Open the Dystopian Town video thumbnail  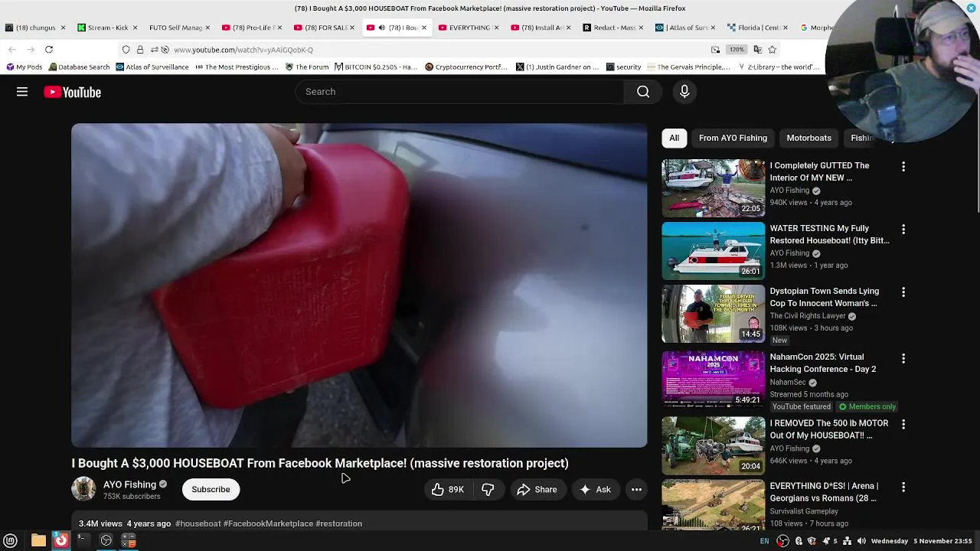click(x=714, y=314)
